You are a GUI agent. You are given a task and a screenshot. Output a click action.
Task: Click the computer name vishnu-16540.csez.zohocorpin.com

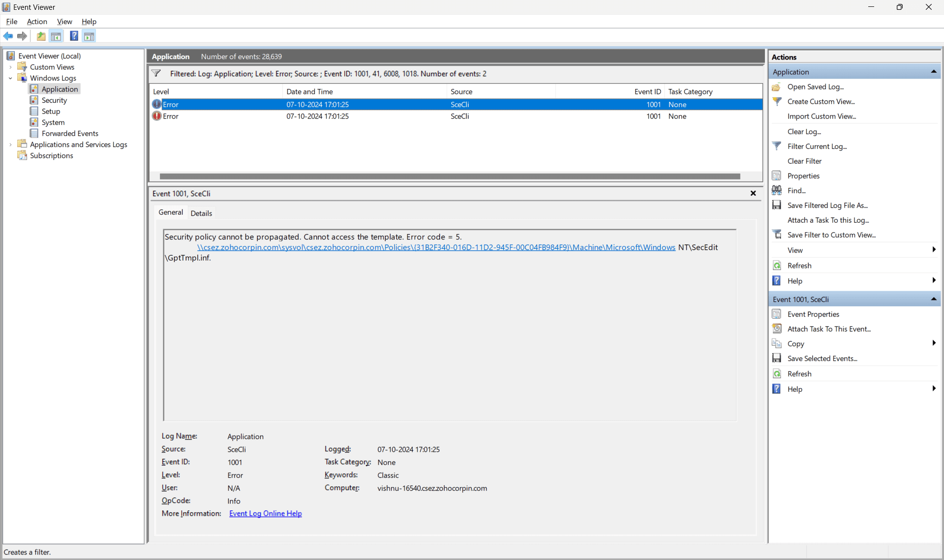coord(432,488)
